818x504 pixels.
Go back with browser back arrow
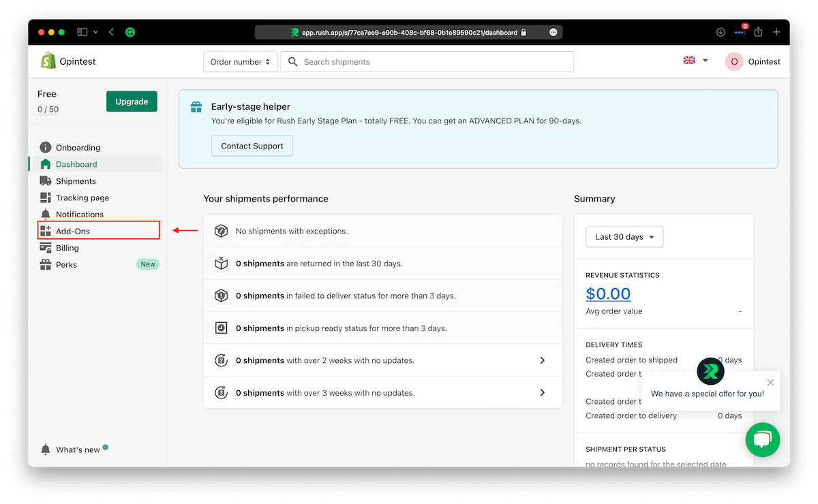tap(112, 32)
